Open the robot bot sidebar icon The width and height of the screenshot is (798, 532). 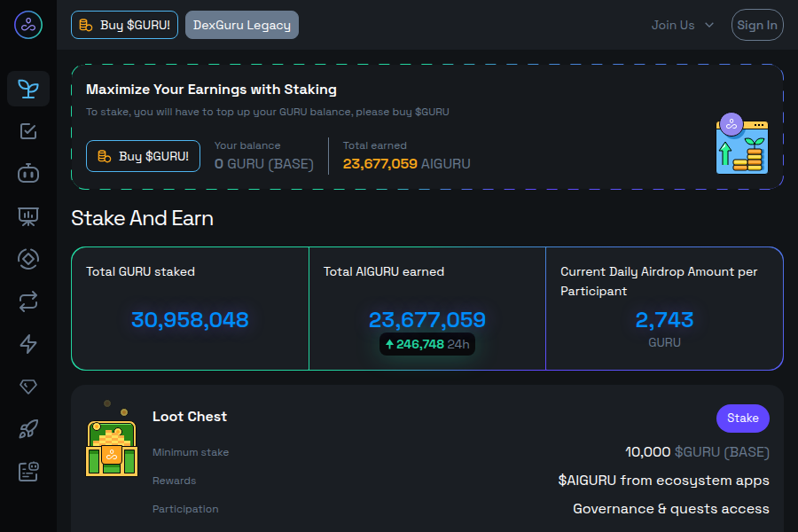coord(28,174)
